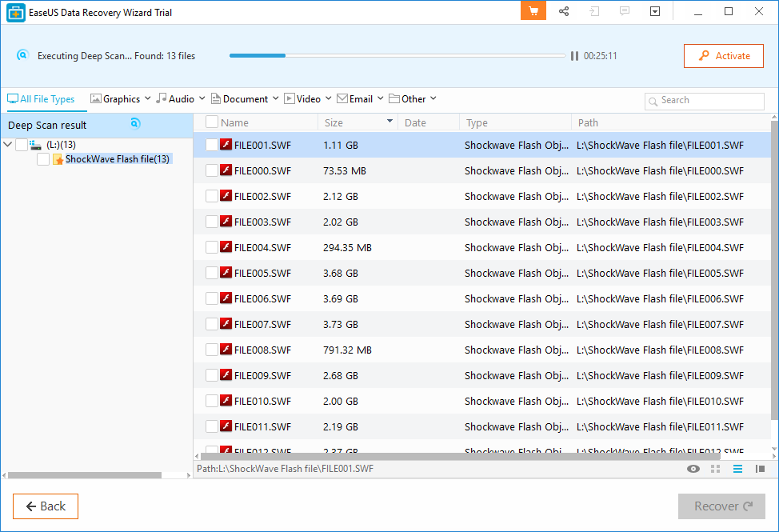This screenshot has height=532, width=779.
Task: Click the file list horizontal scrollbar
Action: 461,455
